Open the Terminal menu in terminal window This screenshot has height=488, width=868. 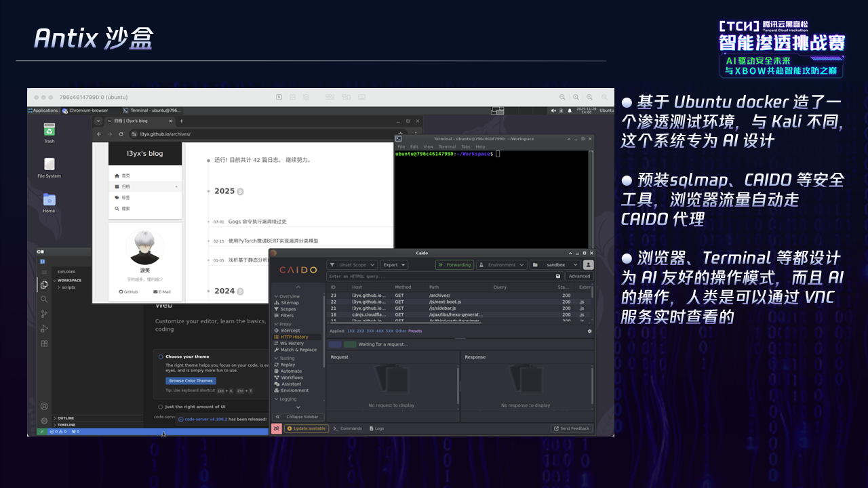[447, 146]
